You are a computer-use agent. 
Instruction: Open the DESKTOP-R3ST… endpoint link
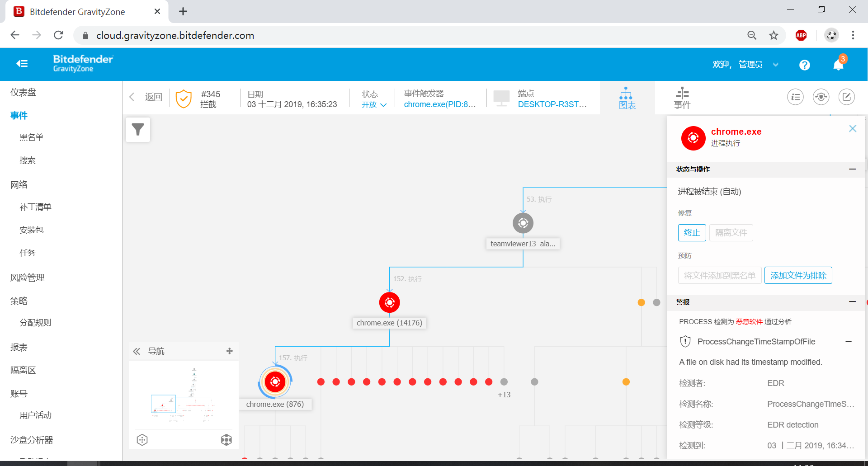tap(552, 104)
